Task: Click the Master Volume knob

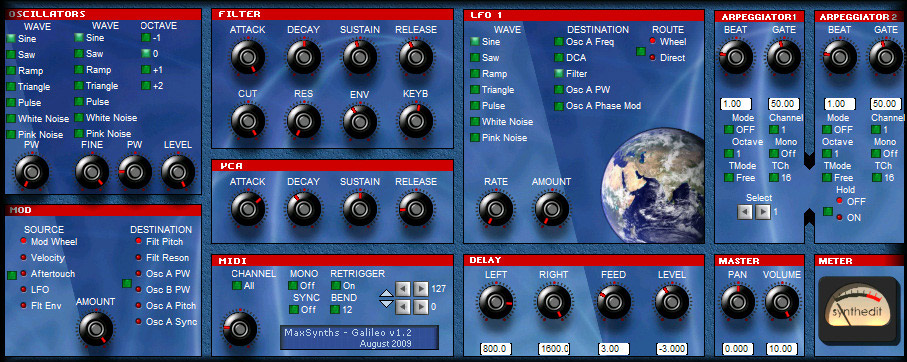Action: coord(781,302)
